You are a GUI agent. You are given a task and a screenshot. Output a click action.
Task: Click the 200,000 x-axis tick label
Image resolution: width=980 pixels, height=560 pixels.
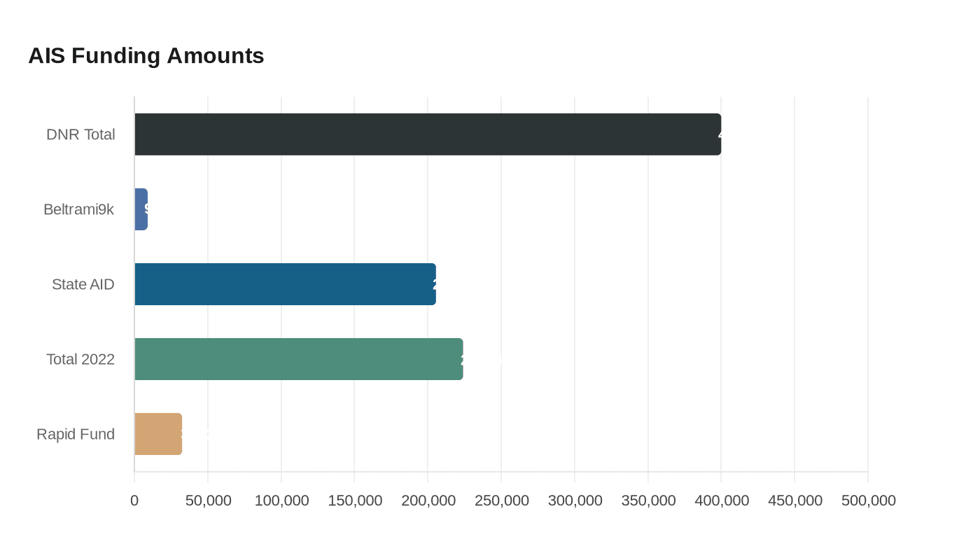click(428, 500)
